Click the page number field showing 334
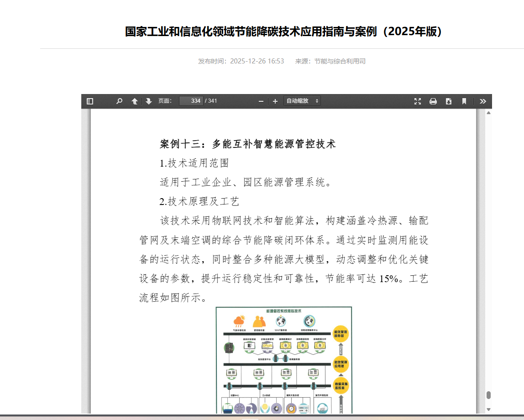Image resolution: width=524 pixels, height=420 pixels. point(191,101)
